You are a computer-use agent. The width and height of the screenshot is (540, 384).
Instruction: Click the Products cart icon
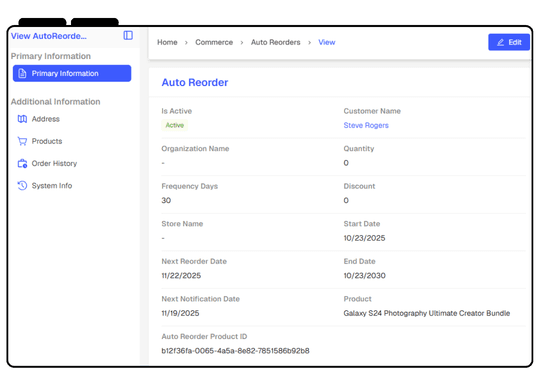pos(22,141)
